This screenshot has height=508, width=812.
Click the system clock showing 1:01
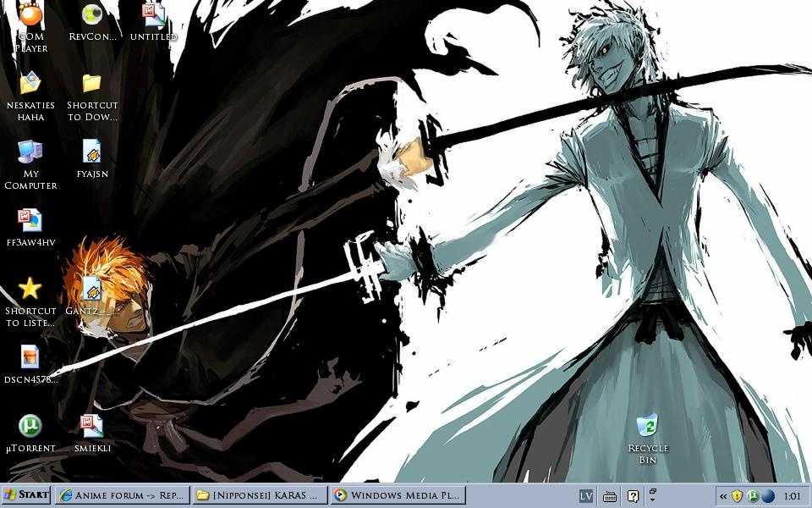[x=792, y=497]
